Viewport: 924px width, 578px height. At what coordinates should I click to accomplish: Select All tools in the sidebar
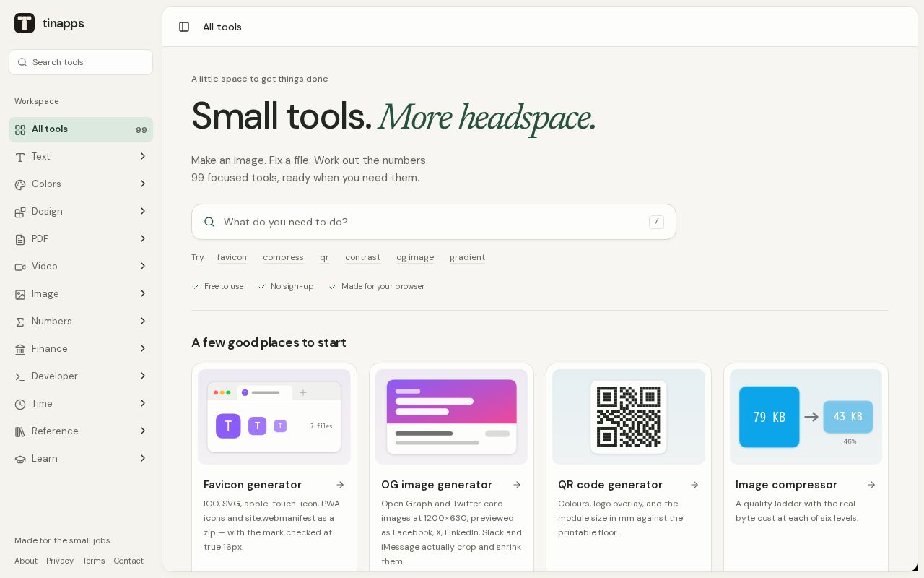tap(81, 129)
